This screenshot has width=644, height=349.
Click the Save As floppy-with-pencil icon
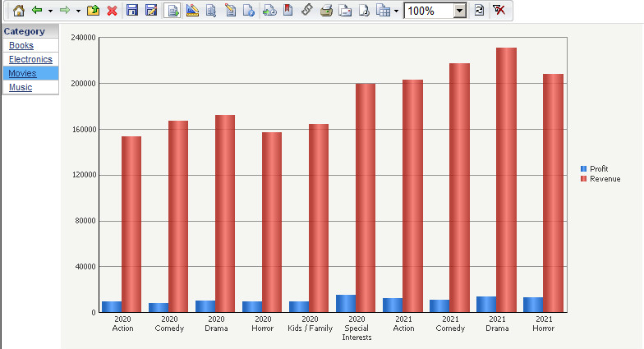[x=151, y=10]
